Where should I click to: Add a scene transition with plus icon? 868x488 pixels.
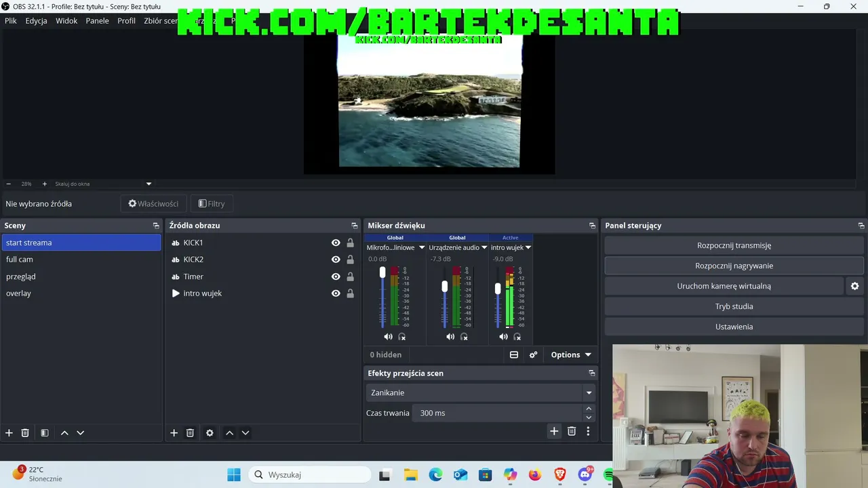[x=554, y=431]
